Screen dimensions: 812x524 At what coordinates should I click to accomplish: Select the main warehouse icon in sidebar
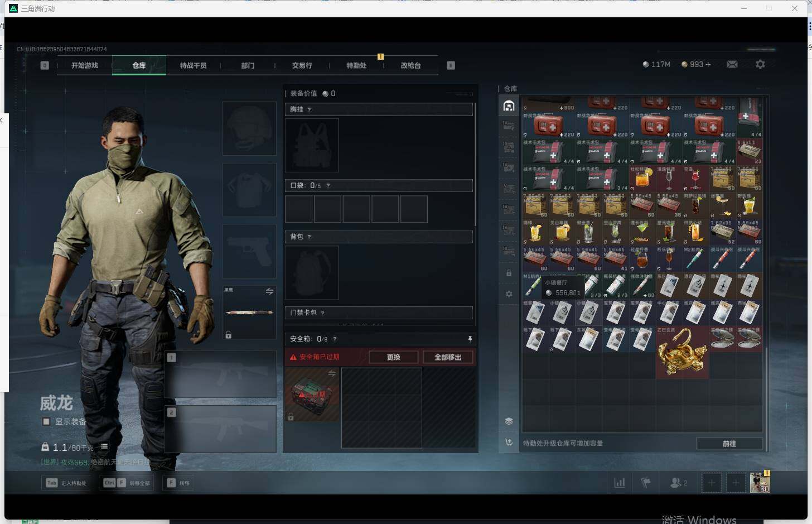point(509,106)
